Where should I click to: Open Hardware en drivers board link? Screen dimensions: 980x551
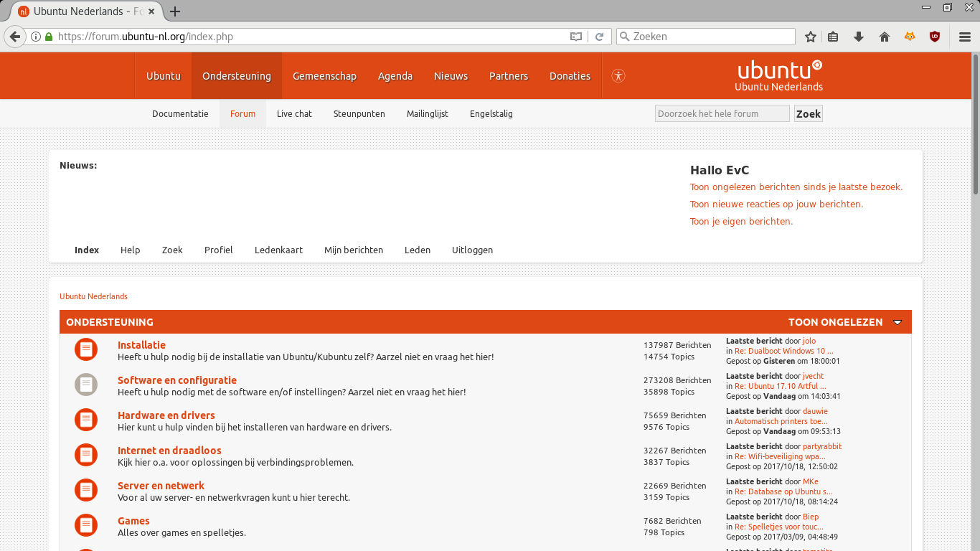pyautogui.click(x=166, y=415)
